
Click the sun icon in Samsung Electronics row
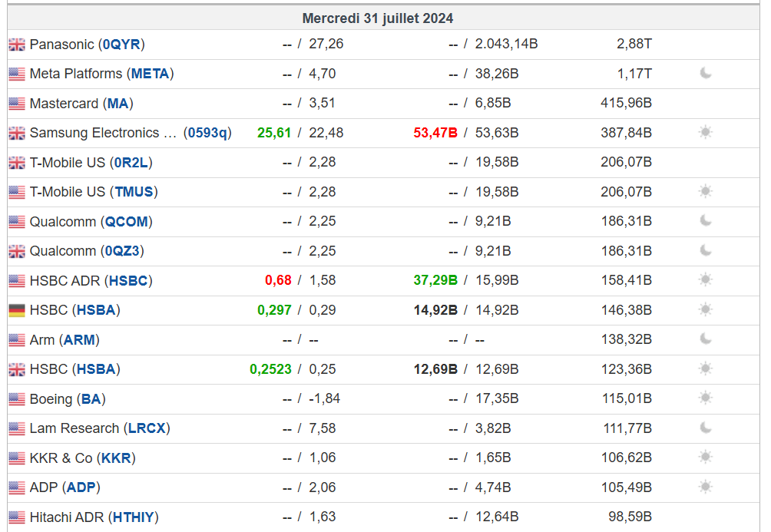click(x=706, y=133)
